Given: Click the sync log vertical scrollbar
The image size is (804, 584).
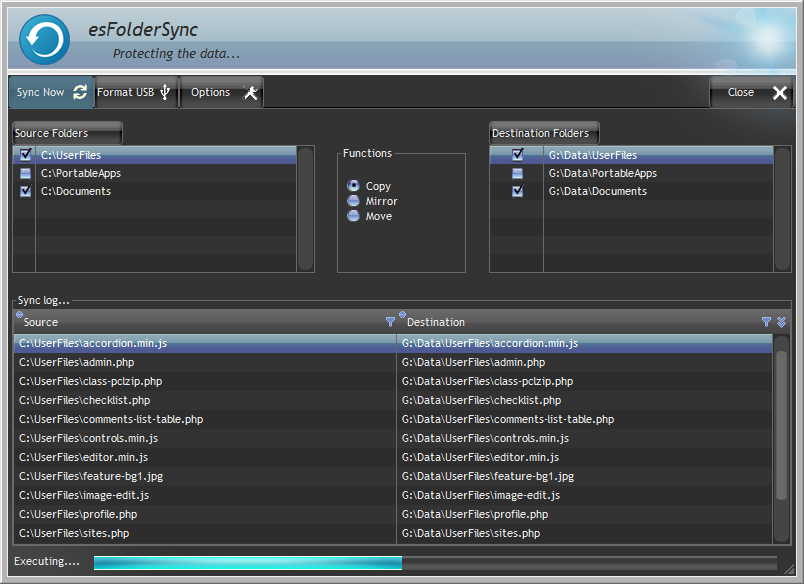Looking at the screenshot, I should click(781, 420).
